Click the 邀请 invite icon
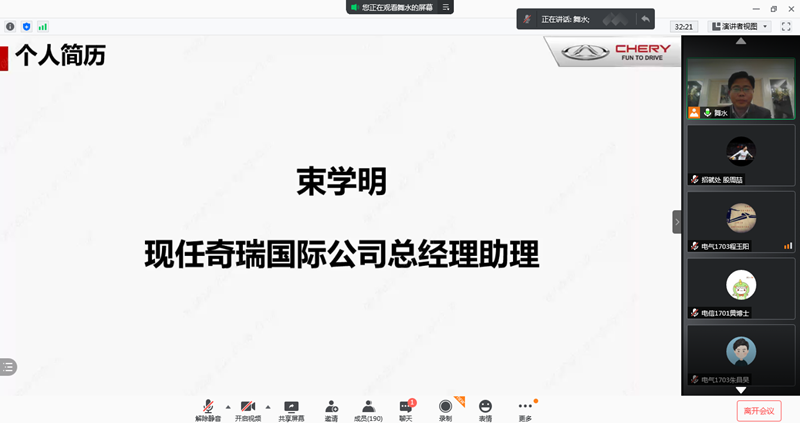The image size is (800, 423). click(330, 408)
